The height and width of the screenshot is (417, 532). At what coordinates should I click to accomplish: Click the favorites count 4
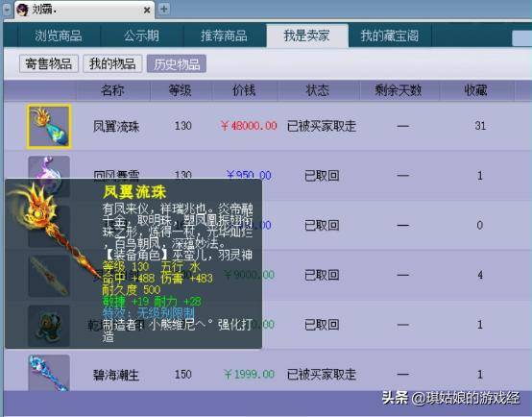pyautogui.click(x=480, y=275)
